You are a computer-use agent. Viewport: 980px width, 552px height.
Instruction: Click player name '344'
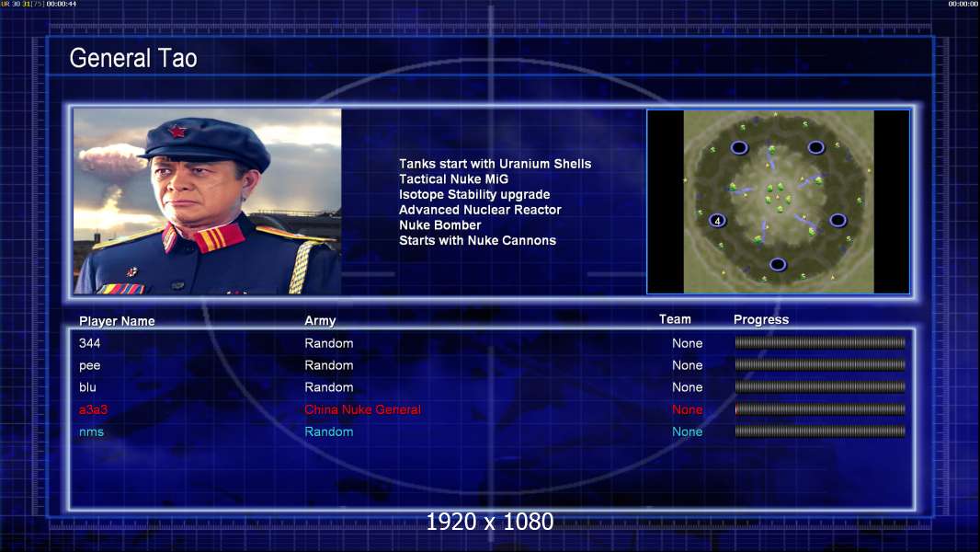coord(89,343)
